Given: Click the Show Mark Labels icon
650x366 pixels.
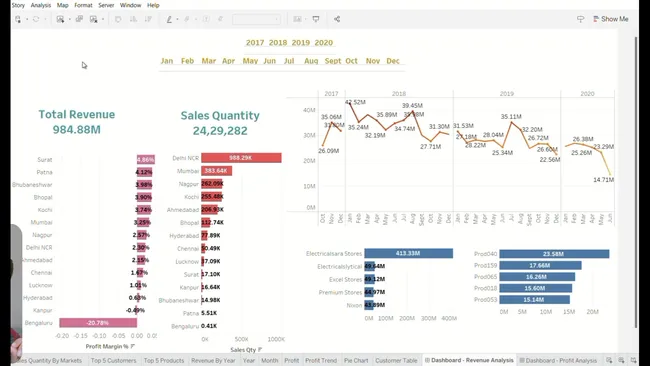Looking at the screenshot, I should point(206,19).
